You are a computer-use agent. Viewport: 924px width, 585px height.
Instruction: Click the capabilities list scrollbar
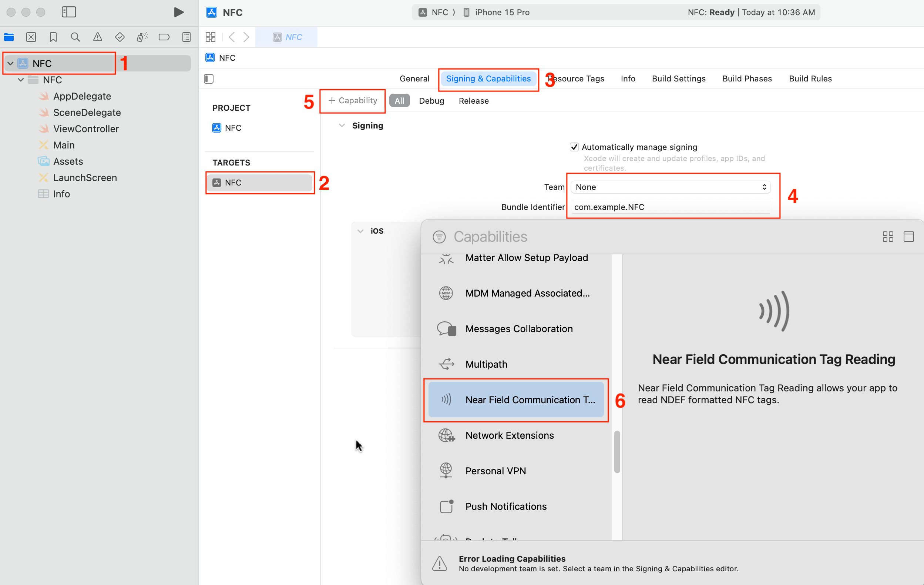(x=617, y=452)
